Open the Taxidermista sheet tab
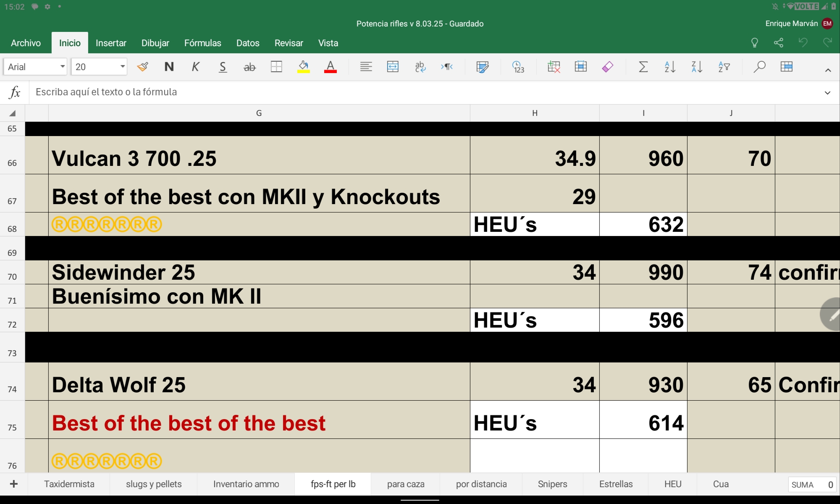 pyautogui.click(x=69, y=484)
